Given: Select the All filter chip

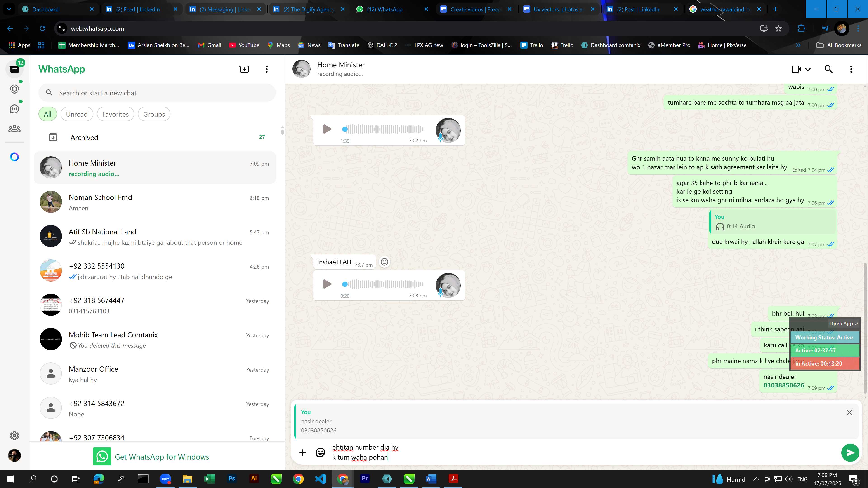Looking at the screenshot, I should [x=47, y=114].
